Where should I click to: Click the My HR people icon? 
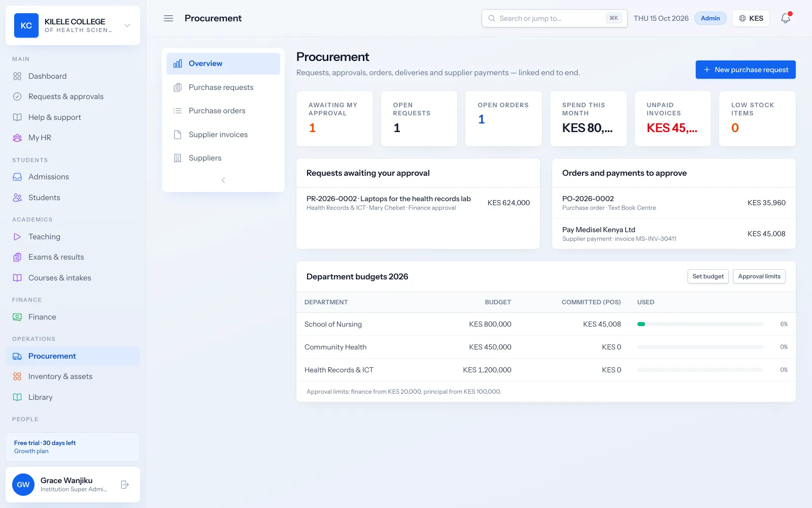click(x=17, y=138)
